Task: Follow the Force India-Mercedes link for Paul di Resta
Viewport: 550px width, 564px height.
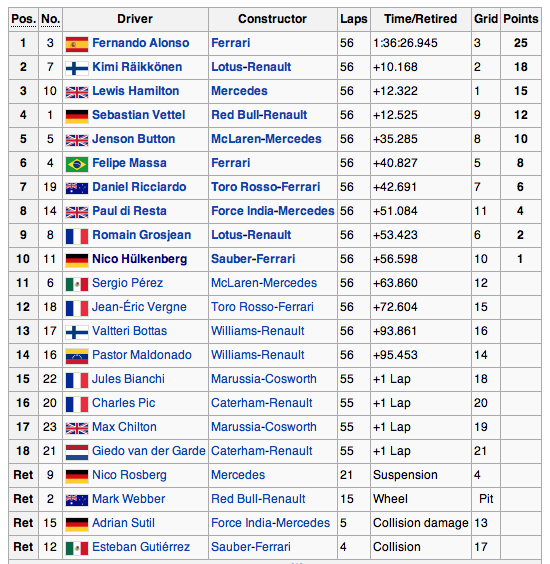Action: (x=273, y=211)
